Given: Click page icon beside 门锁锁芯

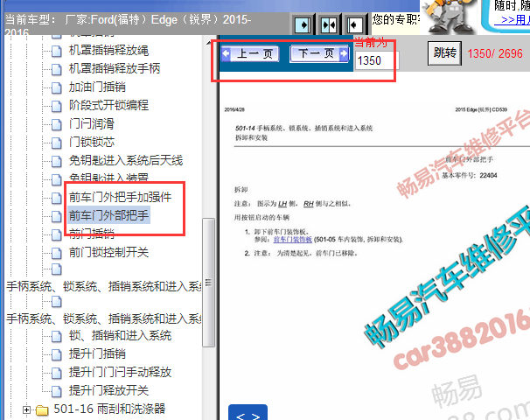Looking at the screenshot, I should coord(57,143).
